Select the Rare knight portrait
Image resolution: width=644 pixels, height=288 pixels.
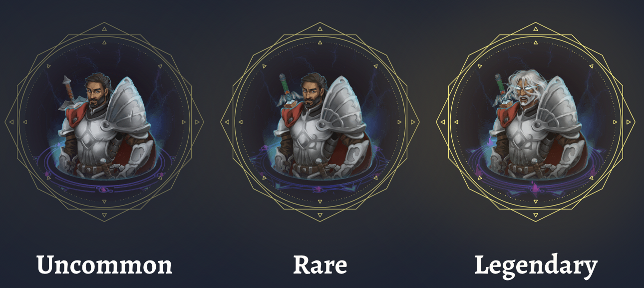tap(320, 122)
